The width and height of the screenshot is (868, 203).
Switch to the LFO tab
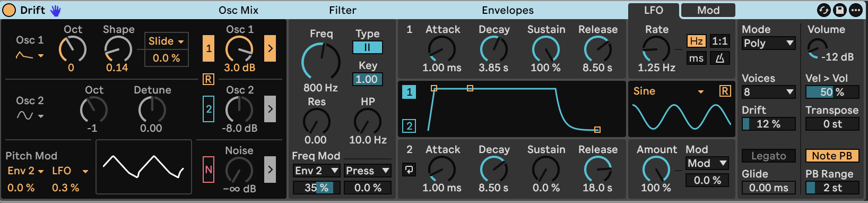(x=654, y=10)
